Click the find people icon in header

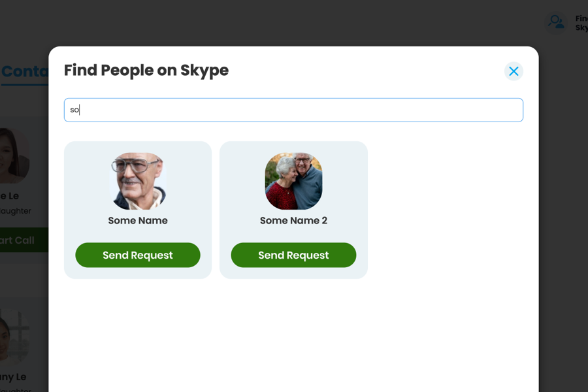(x=557, y=22)
